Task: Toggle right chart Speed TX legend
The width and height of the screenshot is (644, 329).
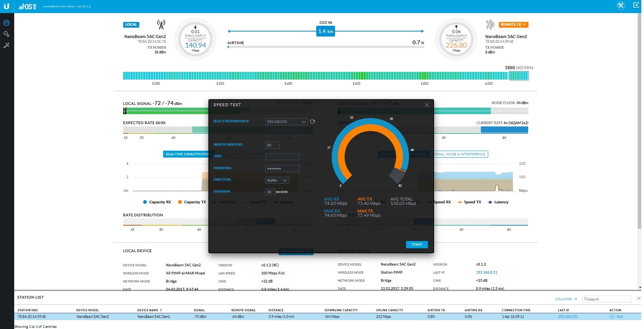Action: tap(469, 202)
